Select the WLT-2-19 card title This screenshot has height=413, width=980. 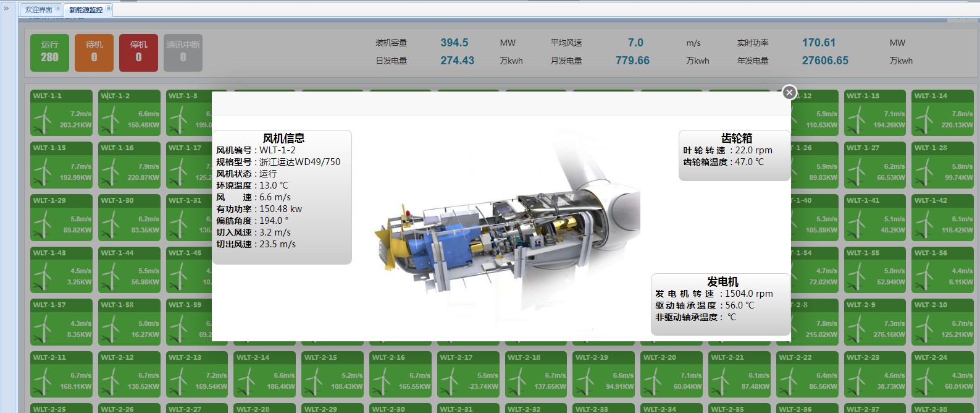tap(592, 357)
